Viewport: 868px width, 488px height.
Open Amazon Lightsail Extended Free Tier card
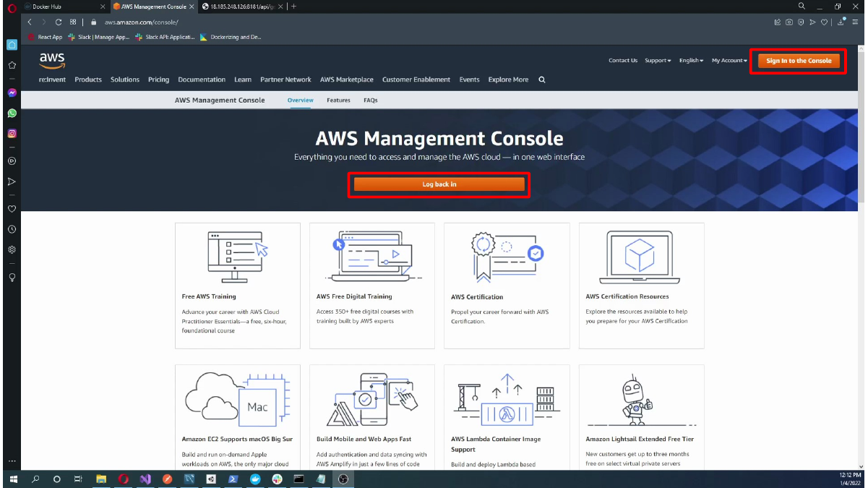pyautogui.click(x=642, y=417)
